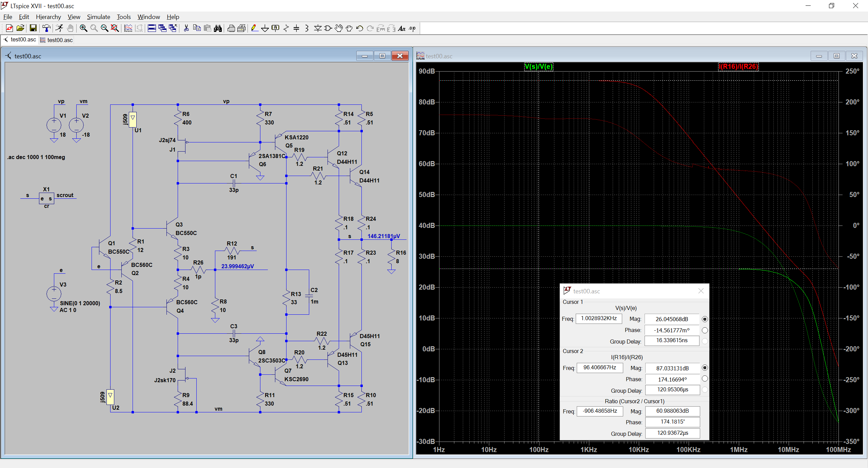868x468 pixels.
Task: Open the Window menu
Action: pyautogui.click(x=149, y=17)
